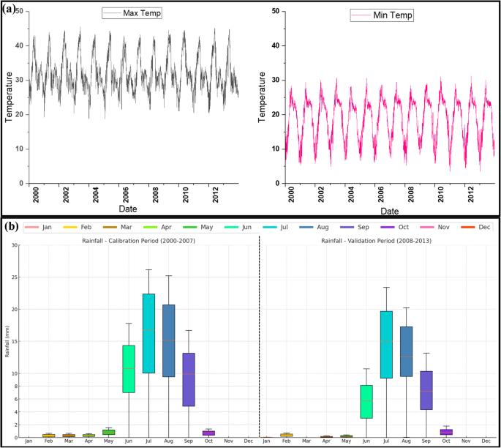Select the Date axis label under Max Temp plot
501x448 pixels.
128,209
